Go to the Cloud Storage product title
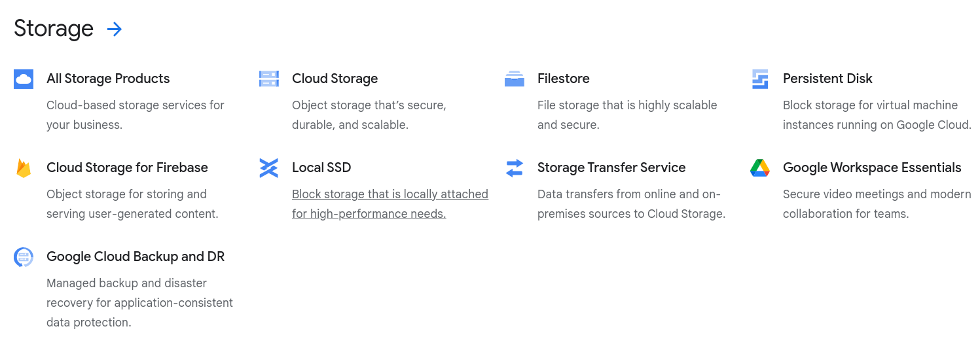The width and height of the screenshot is (980, 352). [335, 79]
